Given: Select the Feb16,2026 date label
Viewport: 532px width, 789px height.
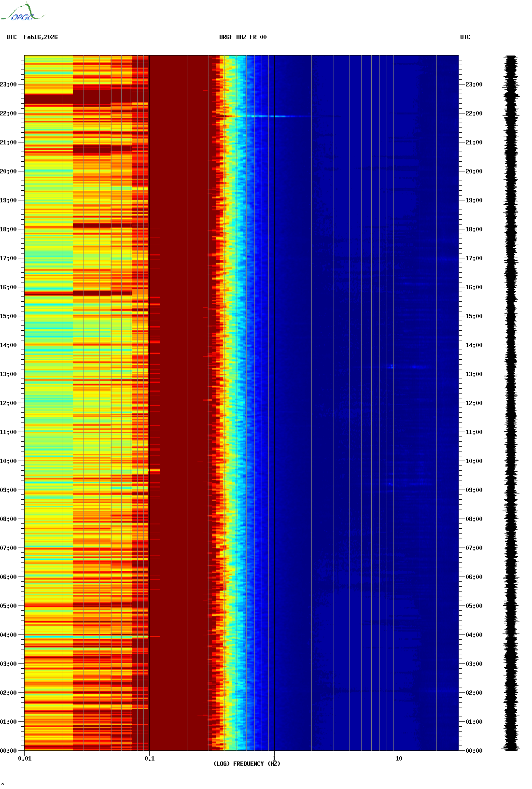Looking at the screenshot, I should pos(41,37).
